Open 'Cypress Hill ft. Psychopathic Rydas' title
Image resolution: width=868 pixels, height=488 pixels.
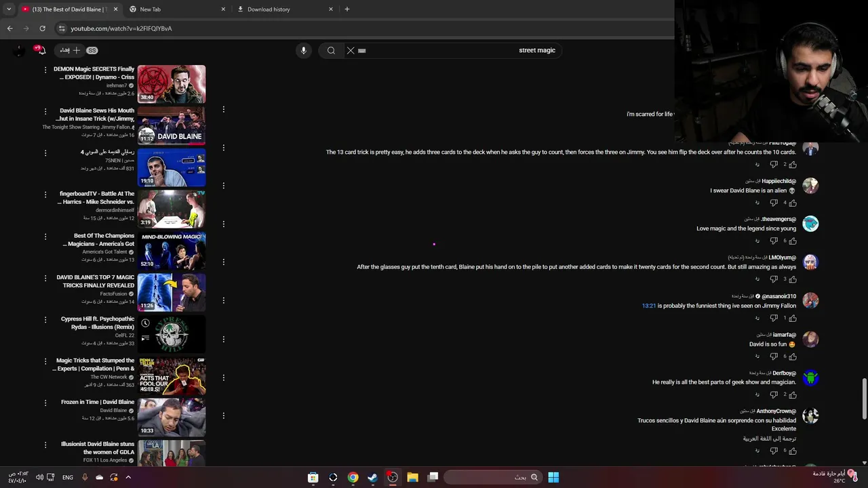[x=98, y=323]
